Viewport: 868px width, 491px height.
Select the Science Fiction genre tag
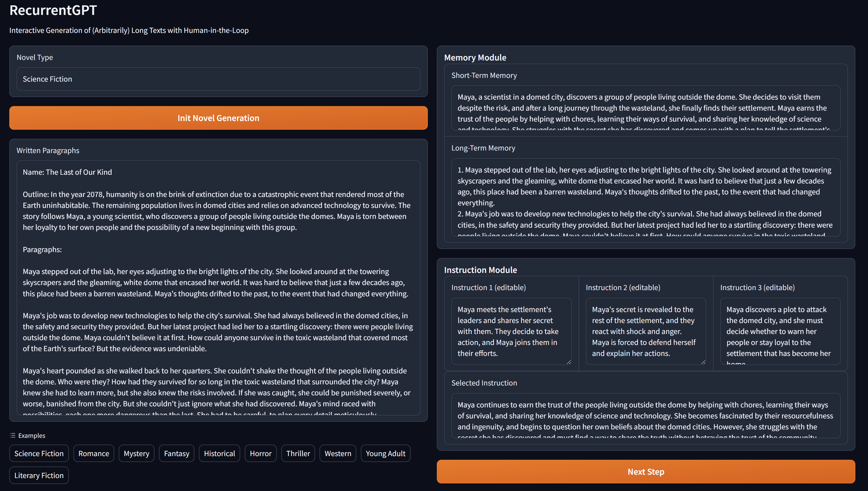pos(39,453)
